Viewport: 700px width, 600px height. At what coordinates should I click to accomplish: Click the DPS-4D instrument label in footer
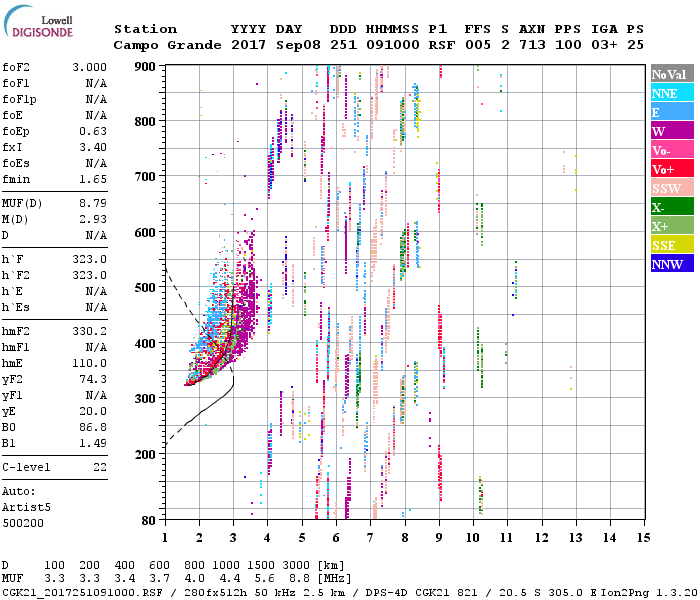[386, 592]
